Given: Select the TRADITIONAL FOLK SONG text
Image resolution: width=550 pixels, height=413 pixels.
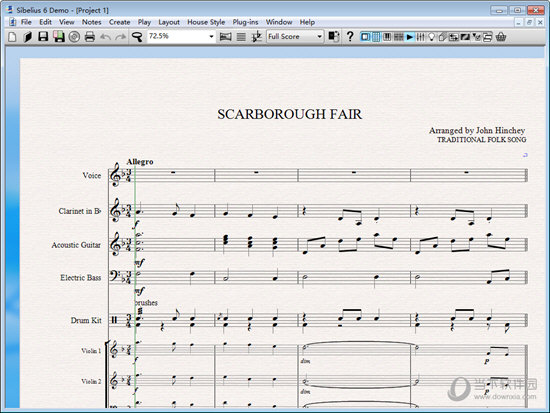Looking at the screenshot, I should coord(482,140).
